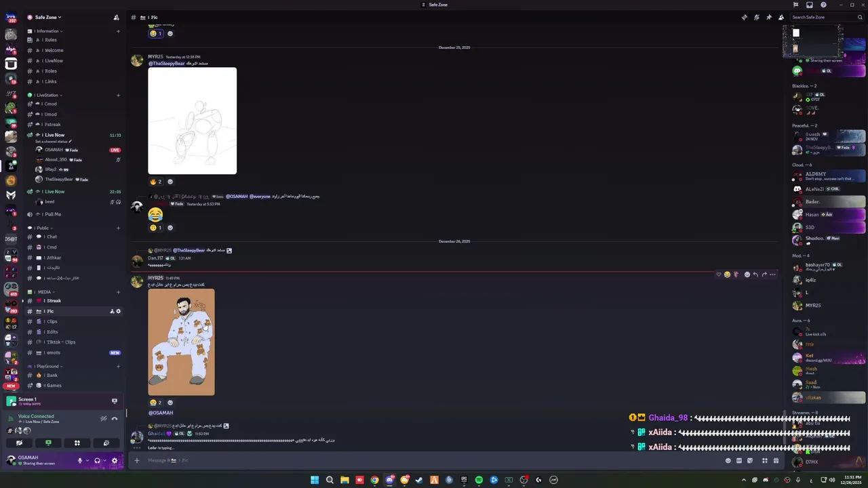868x488 pixels.
Task: Add a channel to PlayGround category
Action: (x=118, y=366)
